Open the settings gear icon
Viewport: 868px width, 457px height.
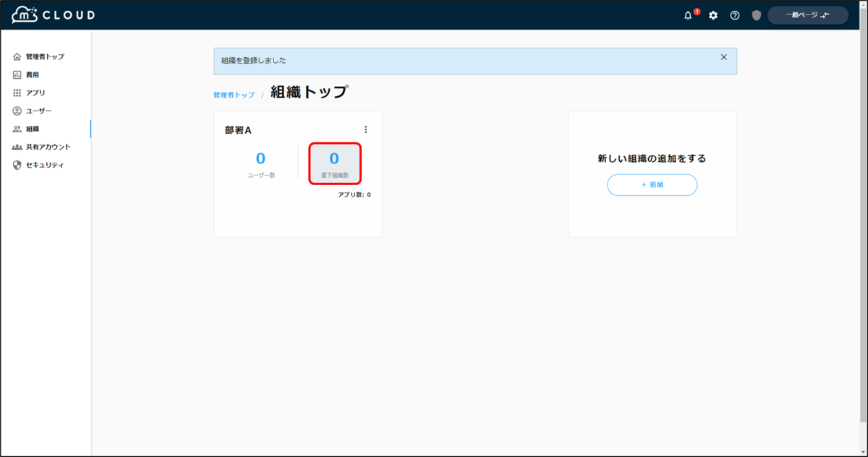point(712,14)
